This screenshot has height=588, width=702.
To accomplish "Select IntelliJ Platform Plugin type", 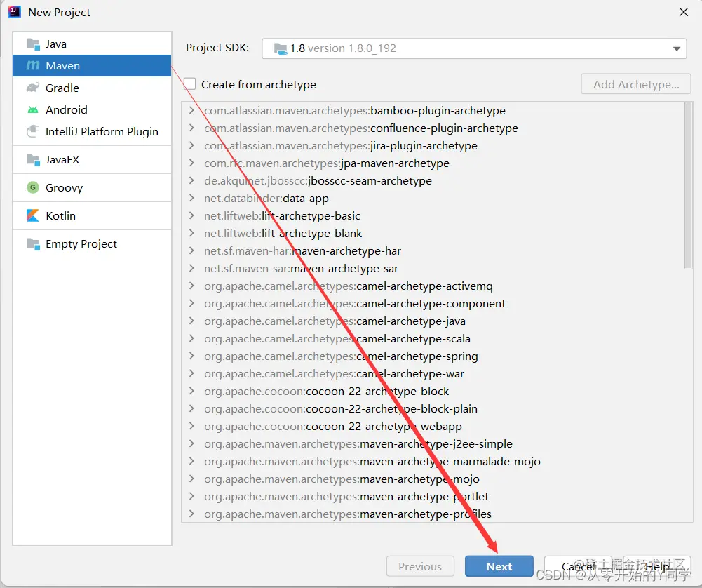I will pyautogui.click(x=92, y=131).
